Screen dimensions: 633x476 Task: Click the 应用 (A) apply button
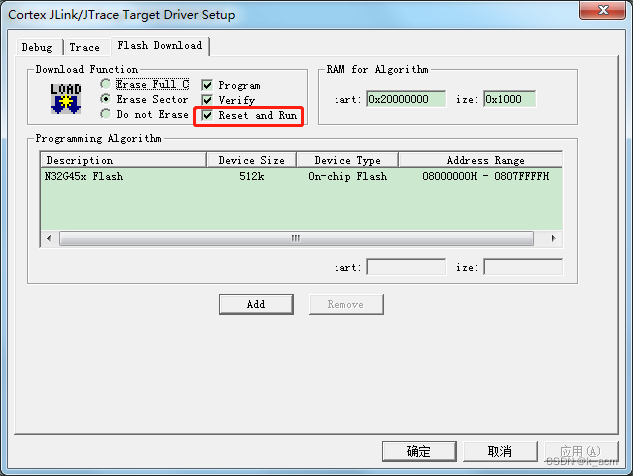coord(581,451)
